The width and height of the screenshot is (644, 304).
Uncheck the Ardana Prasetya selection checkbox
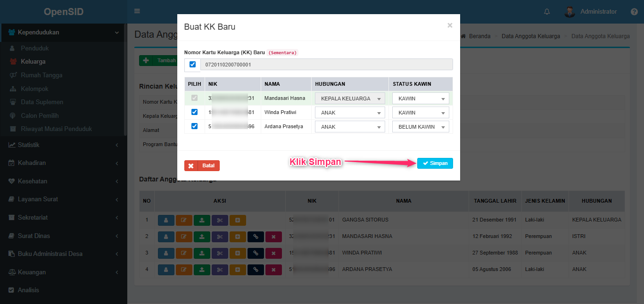point(194,126)
